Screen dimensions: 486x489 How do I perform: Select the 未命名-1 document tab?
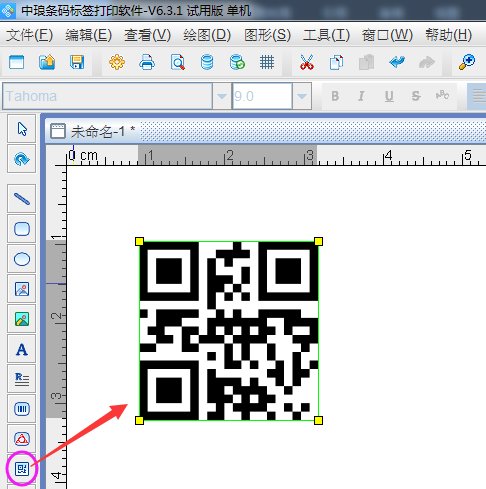pos(93,131)
